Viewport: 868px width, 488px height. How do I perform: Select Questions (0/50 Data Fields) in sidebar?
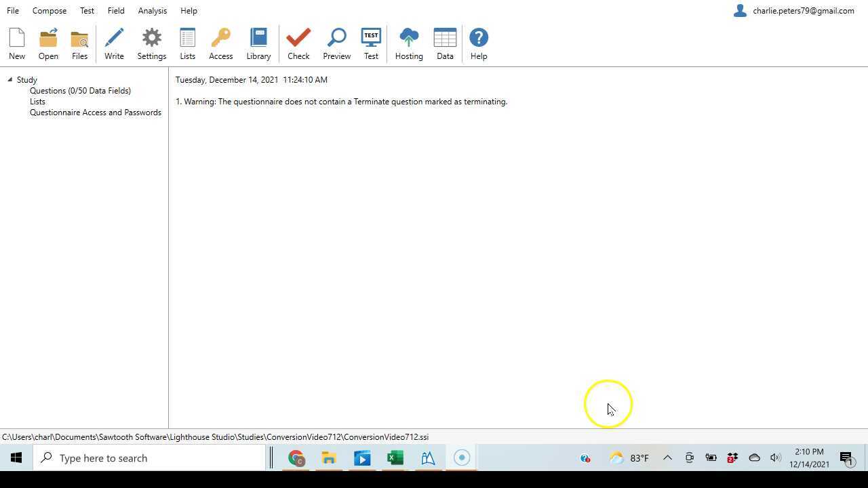[80, 90]
